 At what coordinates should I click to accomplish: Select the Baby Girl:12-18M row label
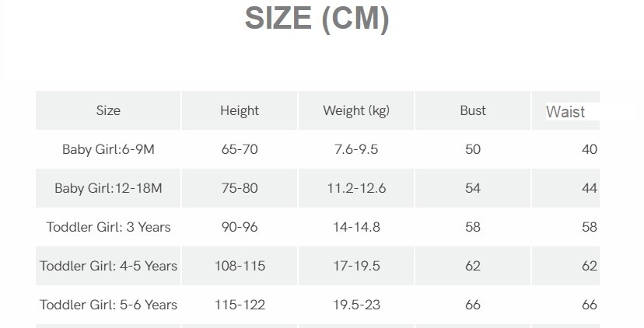(x=108, y=188)
